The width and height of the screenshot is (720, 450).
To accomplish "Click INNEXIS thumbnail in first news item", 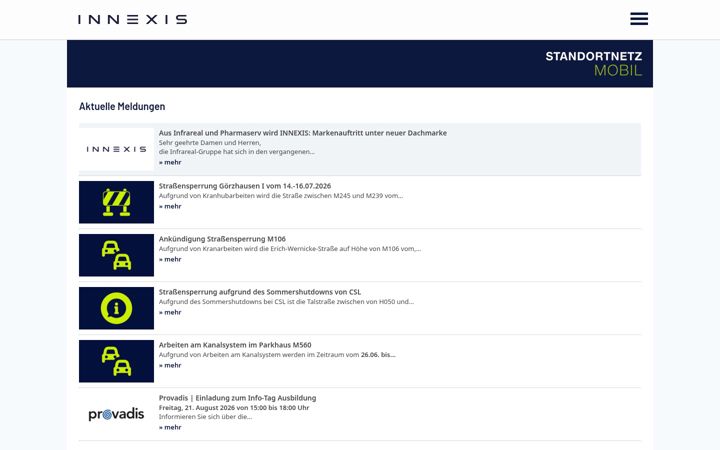I will [116, 149].
